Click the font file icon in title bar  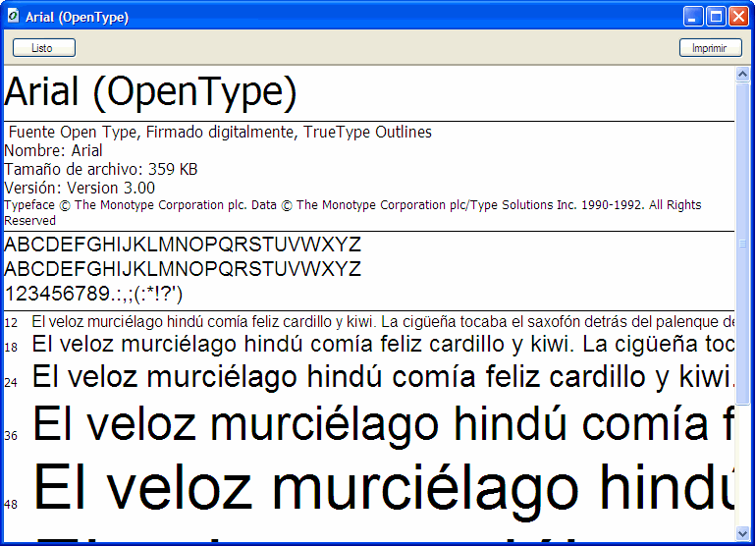click(14, 16)
